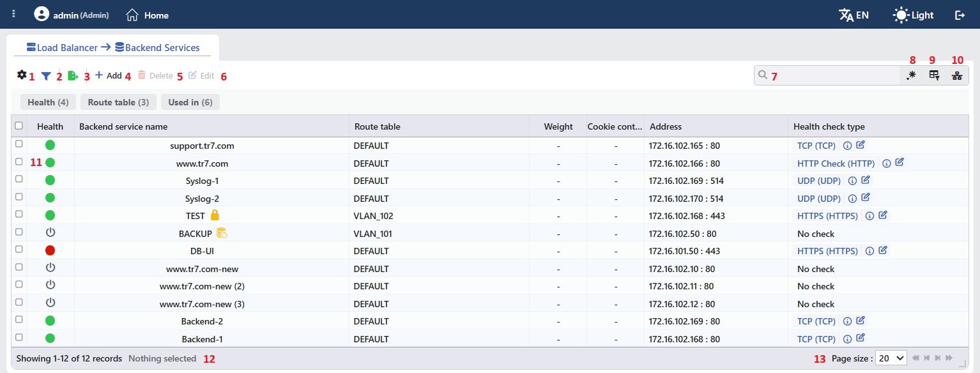Check the Syslog-2 row checkbox
Image resolution: width=980 pixels, height=373 pixels.
[19, 197]
